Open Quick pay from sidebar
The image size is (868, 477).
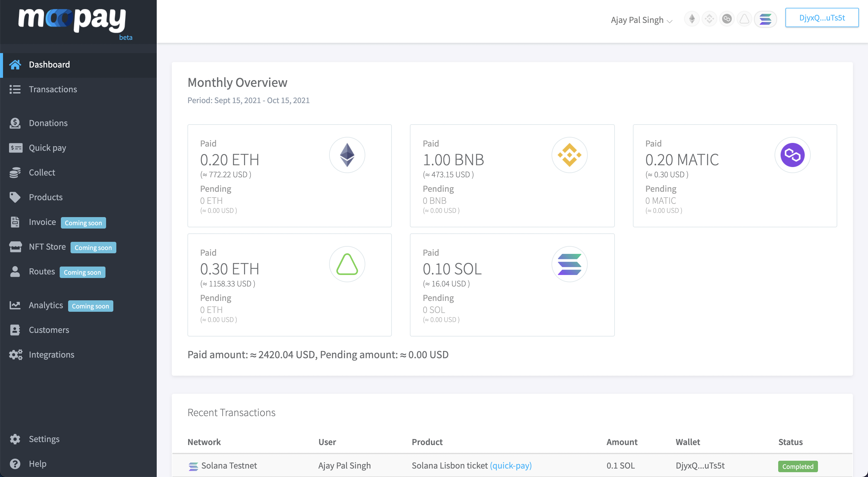pyautogui.click(x=47, y=148)
